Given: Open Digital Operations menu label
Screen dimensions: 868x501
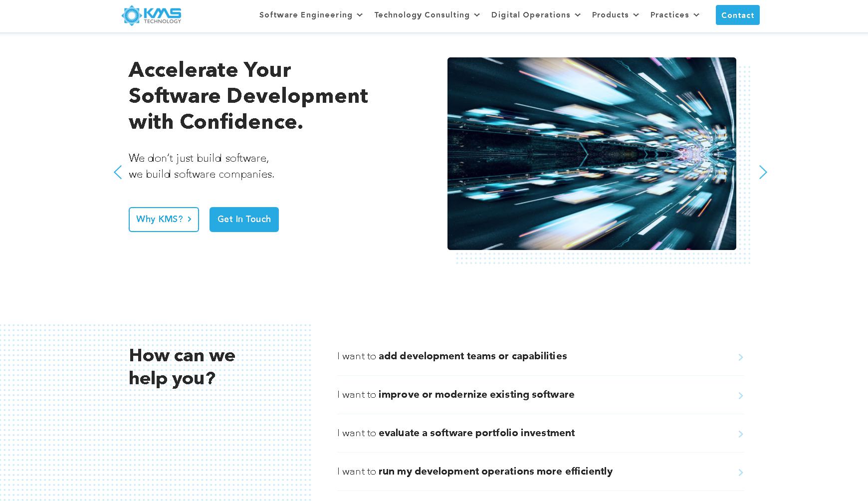Looking at the screenshot, I should point(531,15).
